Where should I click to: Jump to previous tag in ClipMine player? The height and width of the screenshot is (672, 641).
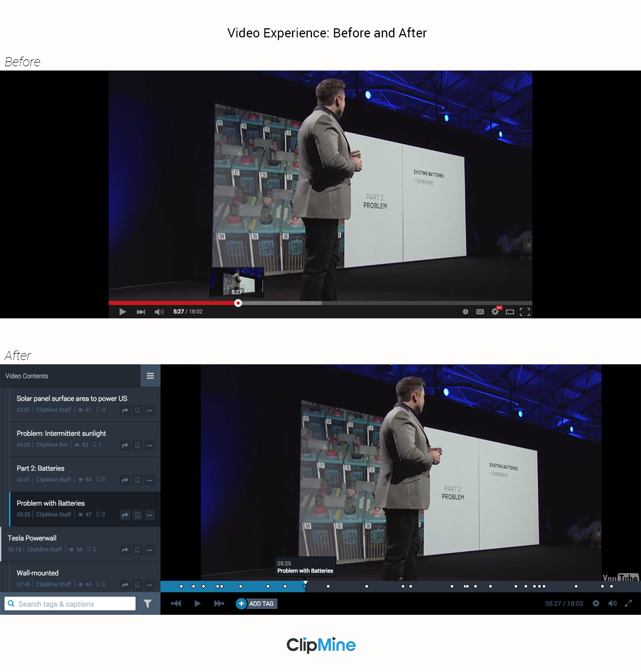176,604
